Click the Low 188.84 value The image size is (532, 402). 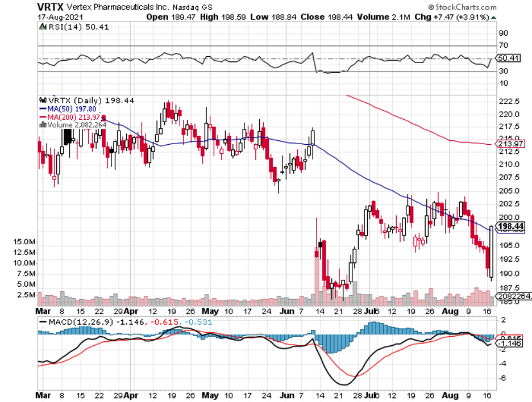(x=273, y=17)
